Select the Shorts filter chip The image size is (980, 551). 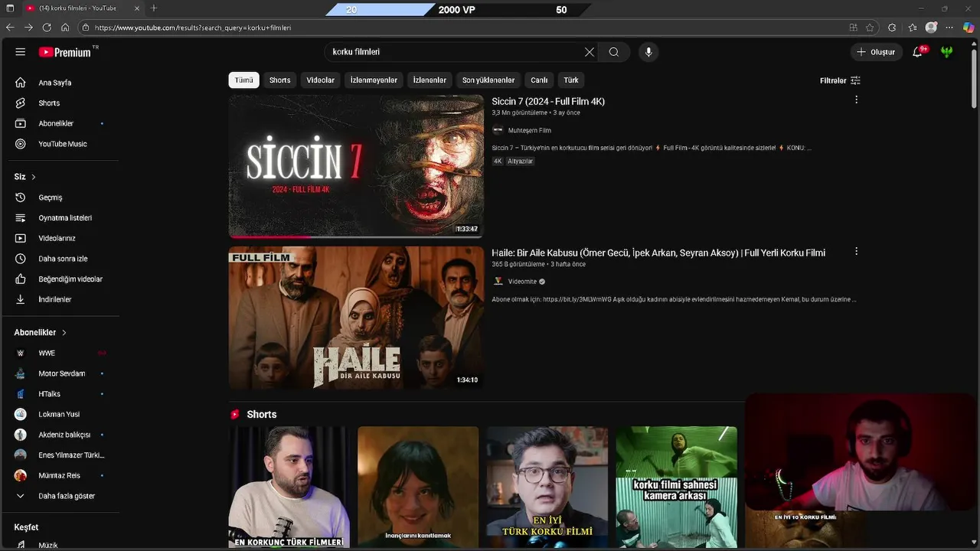279,80
